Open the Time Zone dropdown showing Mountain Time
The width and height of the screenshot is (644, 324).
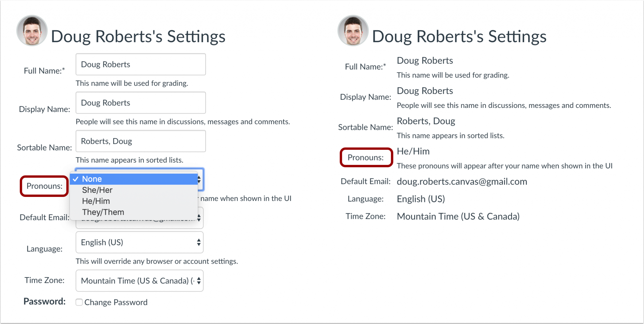click(x=139, y=281)
